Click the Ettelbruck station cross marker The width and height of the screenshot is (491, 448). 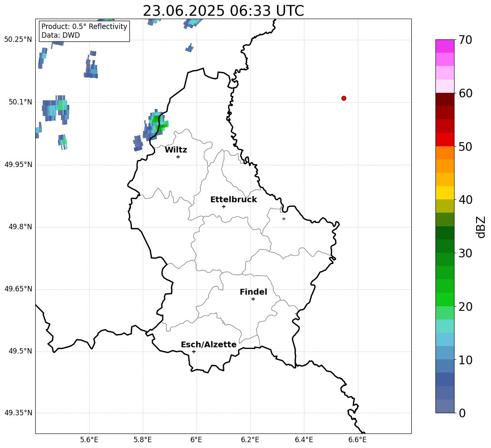tap(224, 206)
